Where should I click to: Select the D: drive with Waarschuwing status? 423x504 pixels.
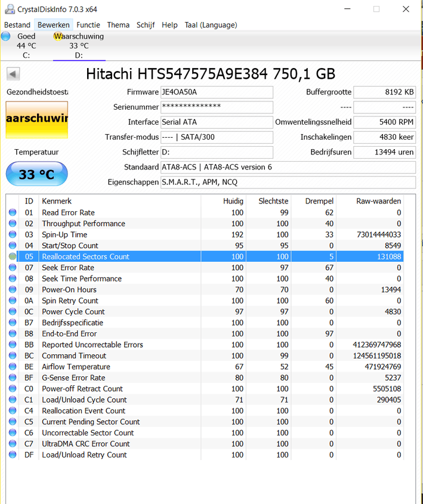[79, 46]
